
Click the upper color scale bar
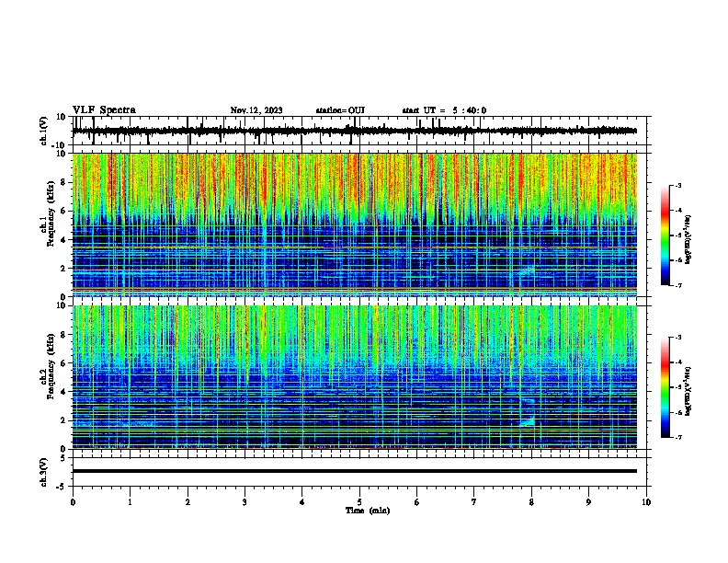coord(665,236)
